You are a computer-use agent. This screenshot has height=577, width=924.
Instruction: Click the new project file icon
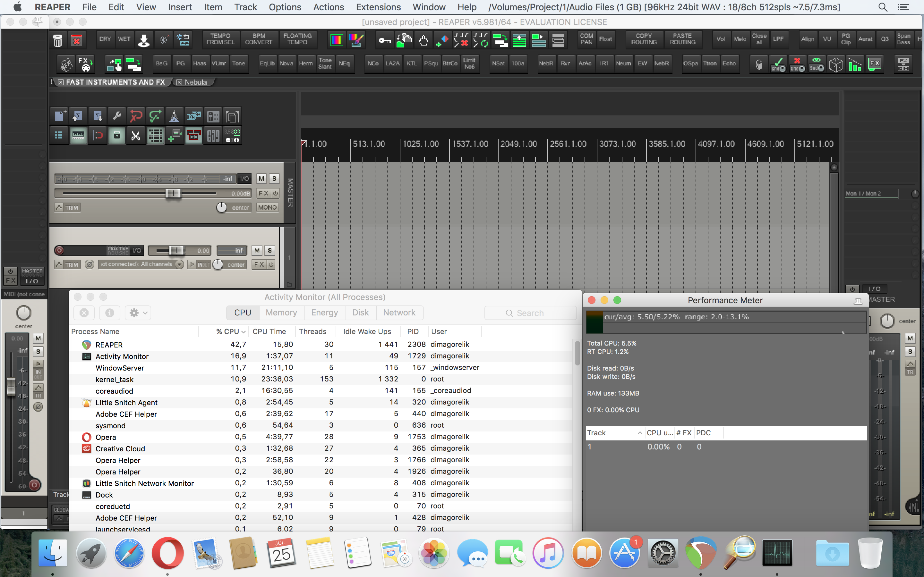59,116
